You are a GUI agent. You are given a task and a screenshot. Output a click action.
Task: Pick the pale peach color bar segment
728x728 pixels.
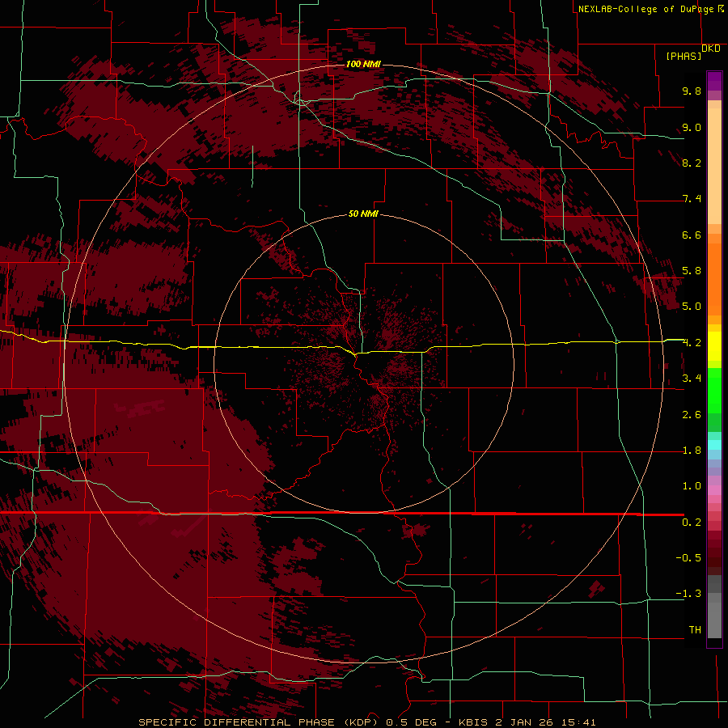tap(714, 166)
